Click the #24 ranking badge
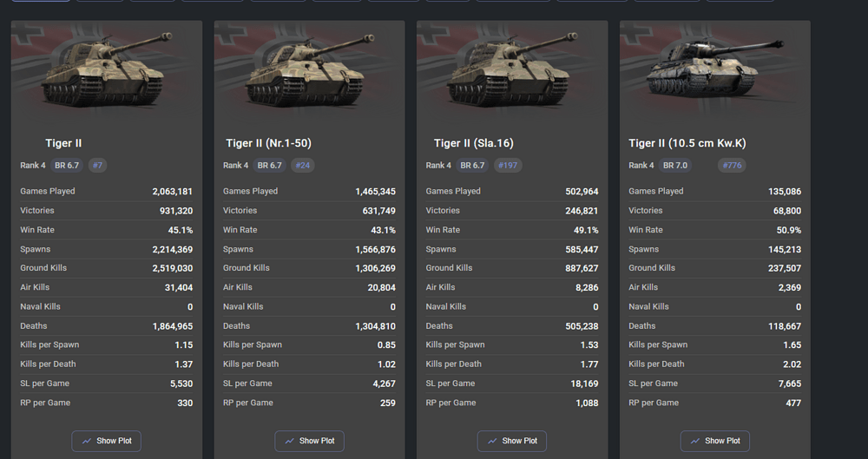The height and width of the screenshot is (459, 868). click(303, 165)
